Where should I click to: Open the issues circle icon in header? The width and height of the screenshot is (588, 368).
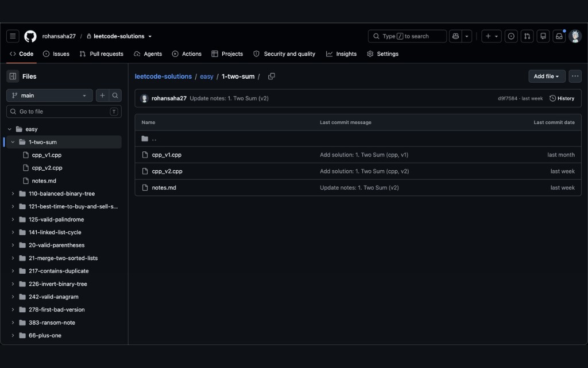pos(511,36)
